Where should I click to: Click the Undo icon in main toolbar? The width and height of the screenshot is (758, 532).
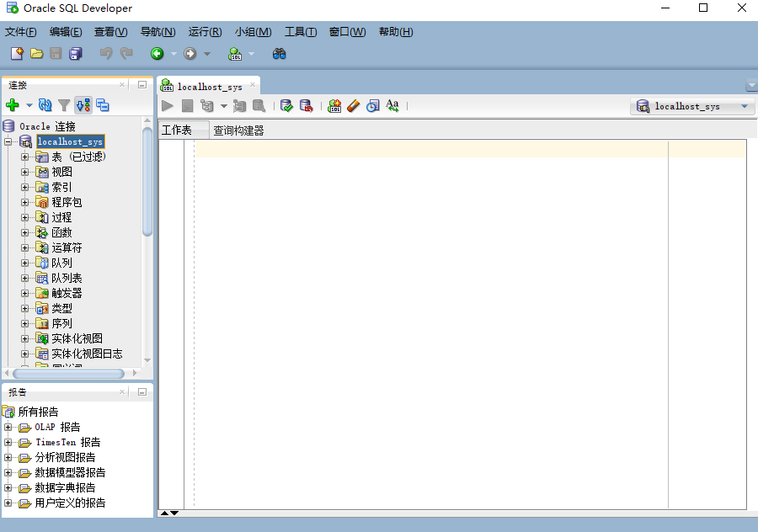(x=106, y=54)
